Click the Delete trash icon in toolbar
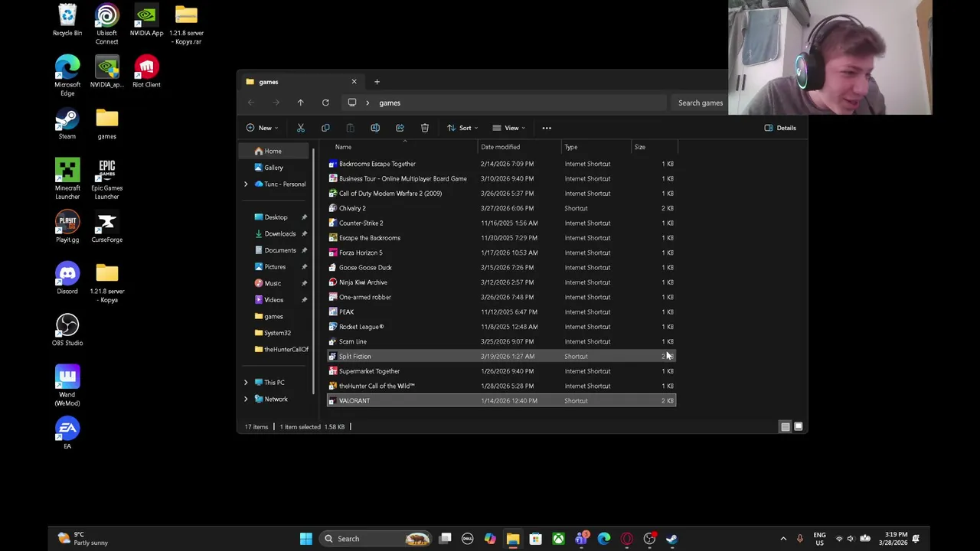 pos(425,128)
